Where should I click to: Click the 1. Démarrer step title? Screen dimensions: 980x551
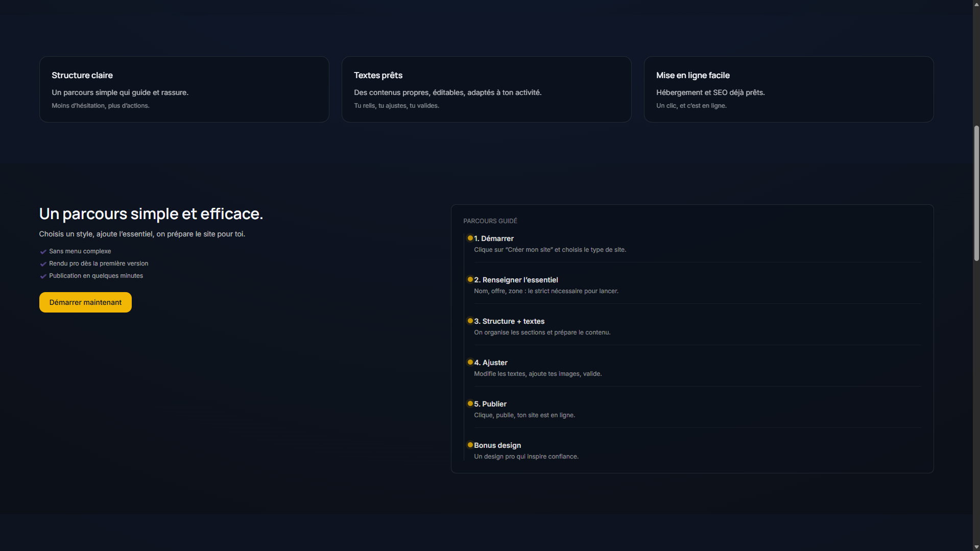pyautogui.click(x=493, y=238)
